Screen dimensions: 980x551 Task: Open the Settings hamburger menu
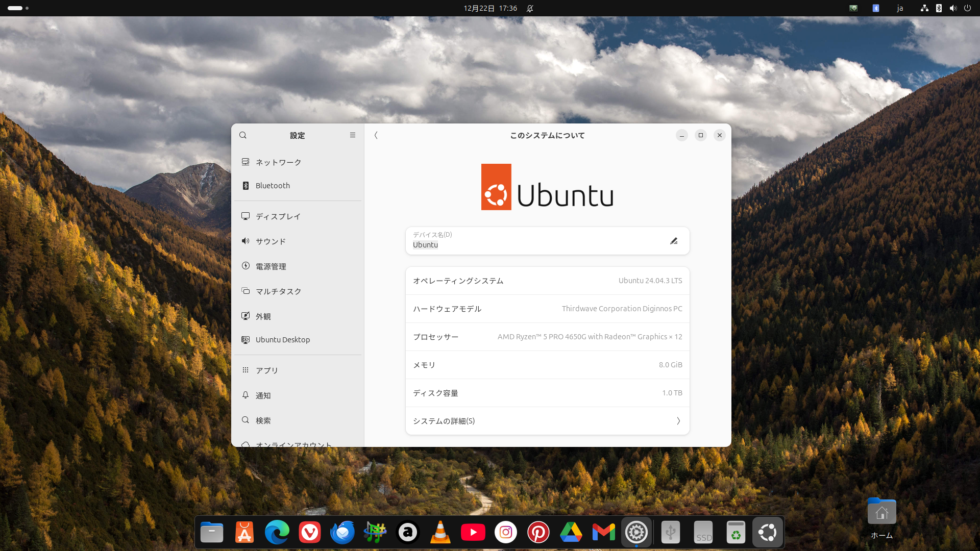352,135
